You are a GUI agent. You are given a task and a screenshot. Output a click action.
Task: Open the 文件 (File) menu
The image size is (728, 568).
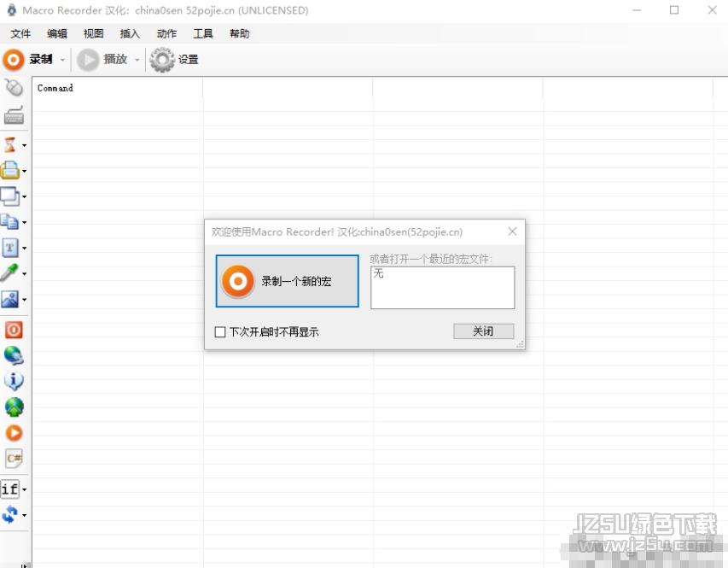(20, 33)
